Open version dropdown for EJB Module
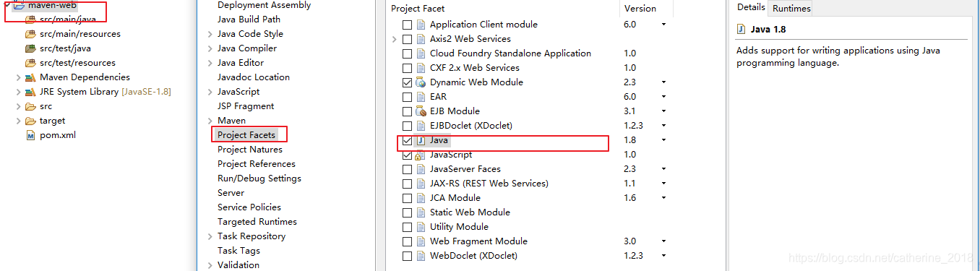The width and height of the screenshot is (980, 271). (x=663, y=111)
